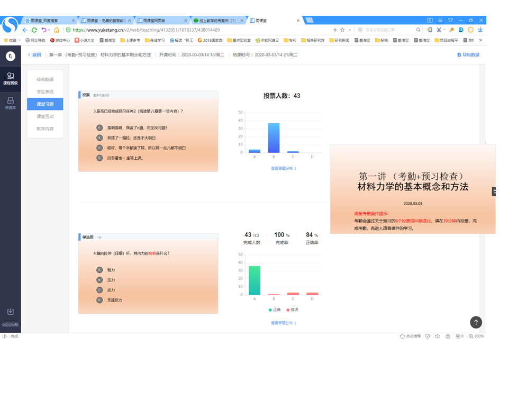Reload the page with the browser refresh icon
The height and width of the screenshot is (420, 508).
(x=34, y=30)
